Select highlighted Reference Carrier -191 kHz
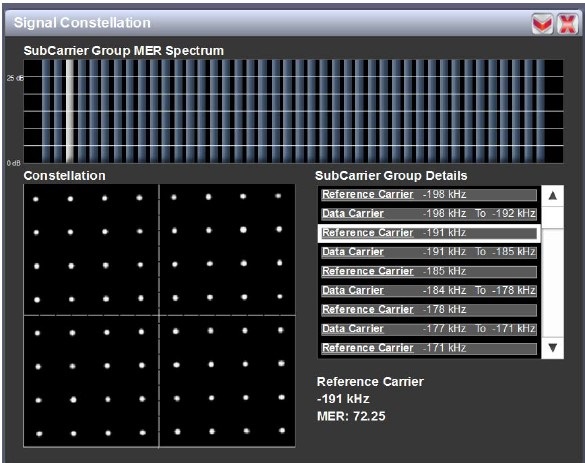 pos(429,233)
